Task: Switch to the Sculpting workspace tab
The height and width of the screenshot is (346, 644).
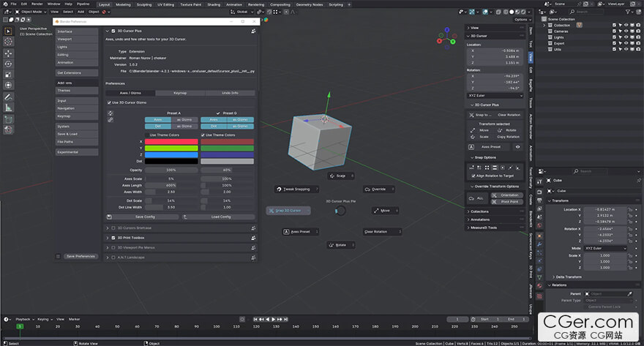Action: pos(143,4)
